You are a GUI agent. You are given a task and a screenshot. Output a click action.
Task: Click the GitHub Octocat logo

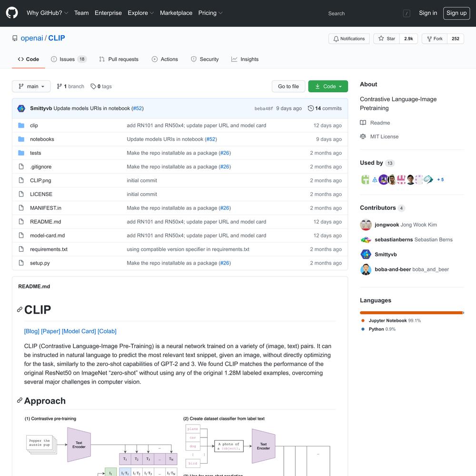12,13
